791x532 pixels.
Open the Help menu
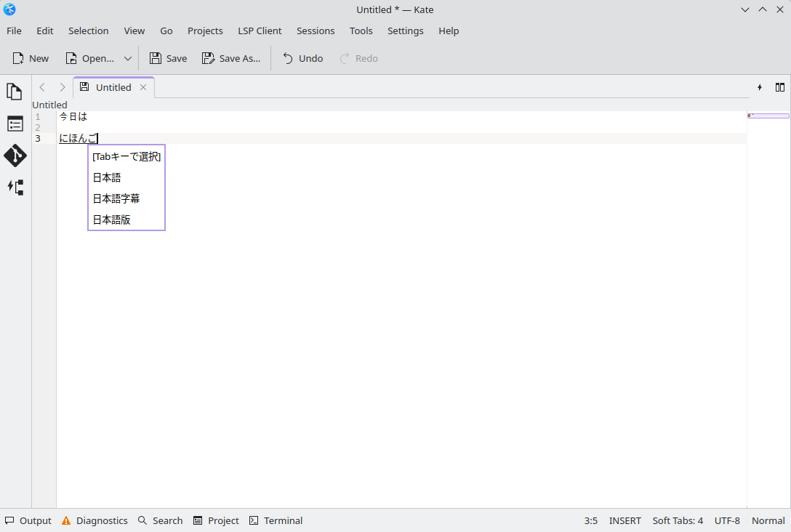click(449, 31)
